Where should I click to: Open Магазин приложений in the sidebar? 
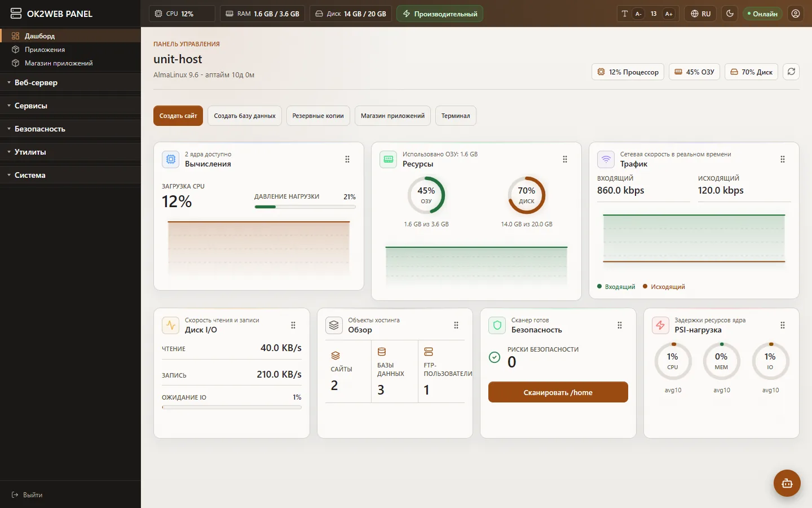click(x=70, y=63)
